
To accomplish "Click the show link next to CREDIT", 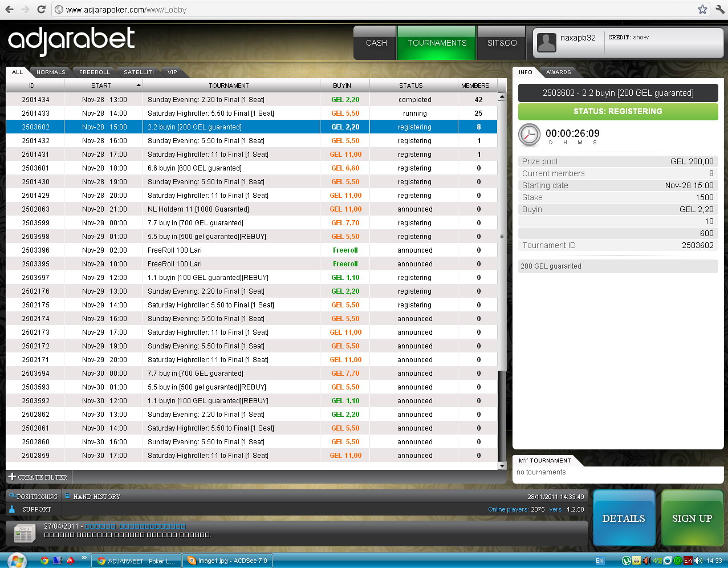I will pyautogui.click(x=641, y=38).
